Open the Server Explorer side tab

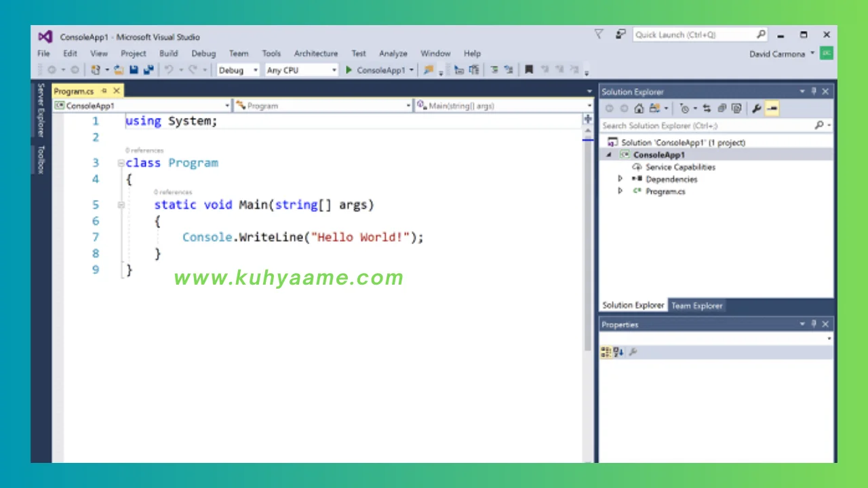click(41, 110)
